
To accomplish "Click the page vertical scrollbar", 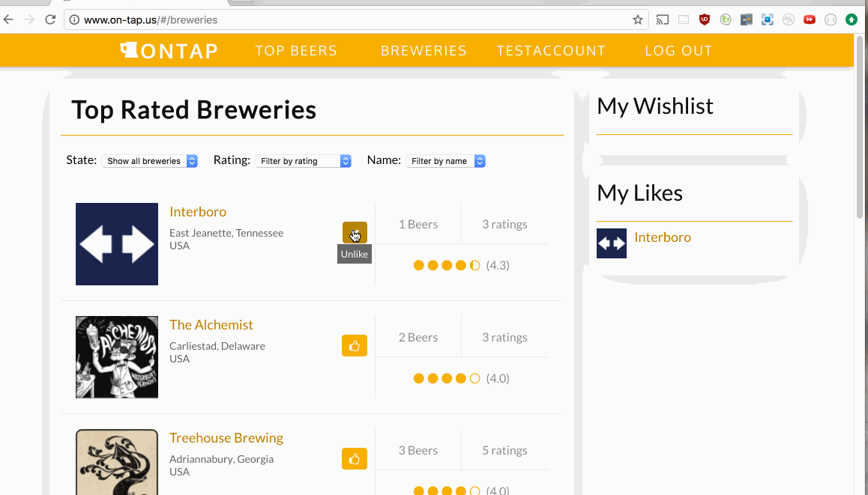I will tap(860, 127).
